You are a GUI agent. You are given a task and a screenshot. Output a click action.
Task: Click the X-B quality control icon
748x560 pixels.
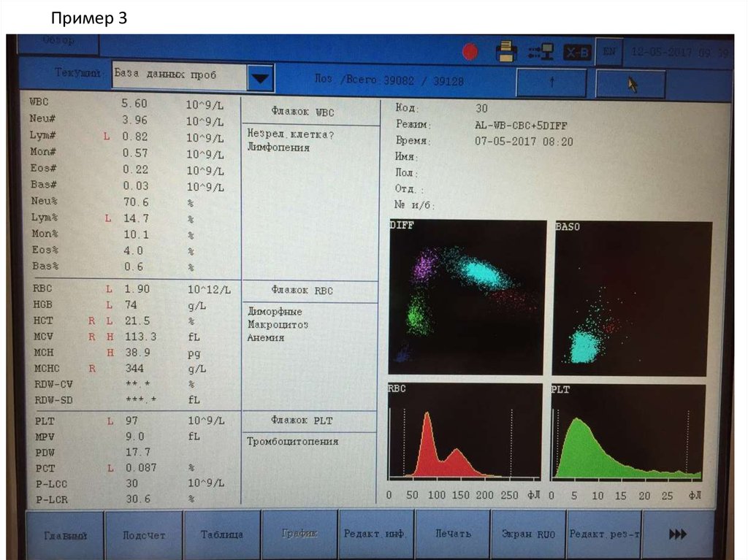tap(577, 53)
